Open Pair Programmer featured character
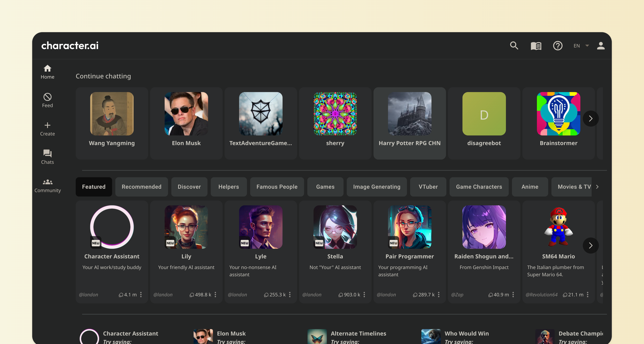This screenshot has height=344, width=644. (410, 252)
